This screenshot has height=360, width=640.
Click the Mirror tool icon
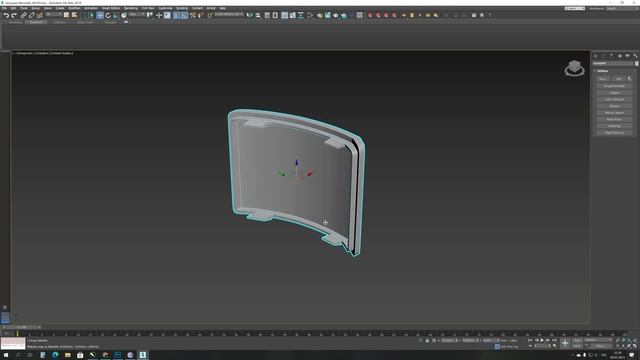(x=249, y=15)
